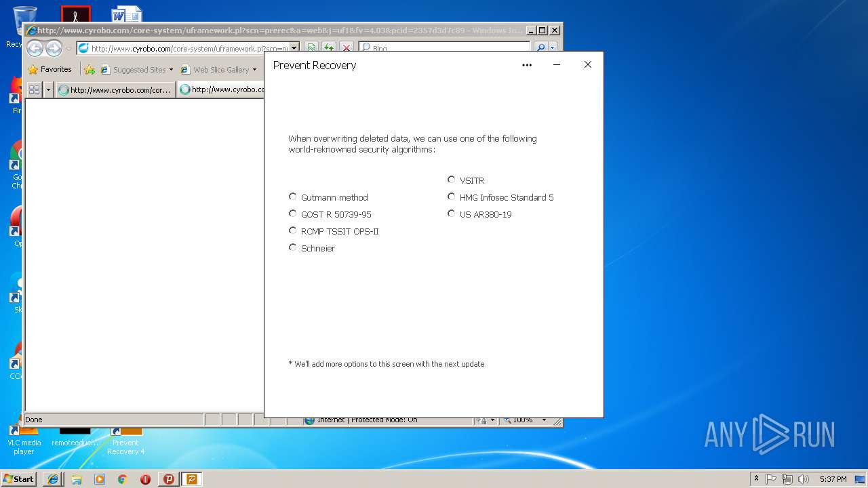Open Windows Media Player taskbar icon
The height and width of the screenshot is (488, 868).
(x=100, y=479)
